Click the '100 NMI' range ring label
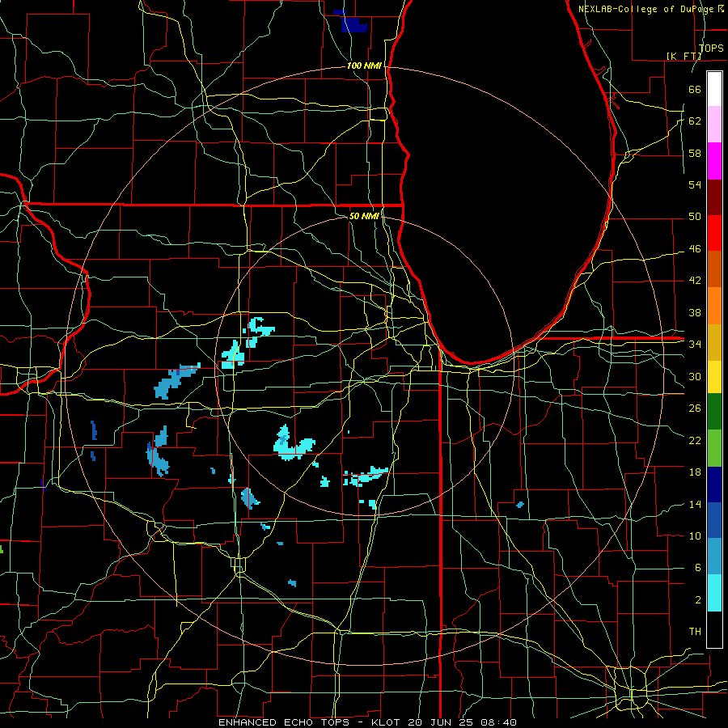 (x=364, y=66)
